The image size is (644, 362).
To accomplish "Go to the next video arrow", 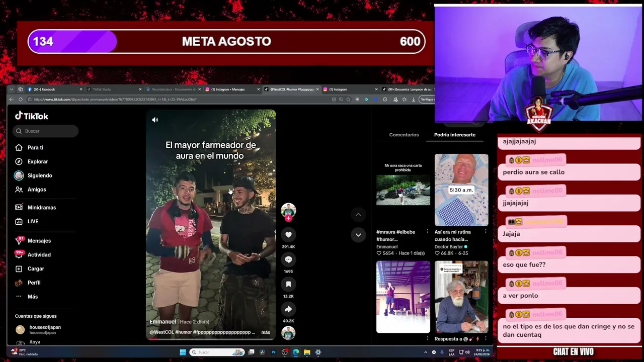I will (358, 235).
